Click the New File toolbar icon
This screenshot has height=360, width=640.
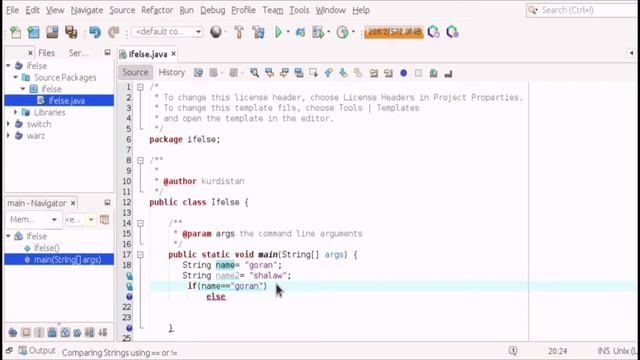coord(16,32)
